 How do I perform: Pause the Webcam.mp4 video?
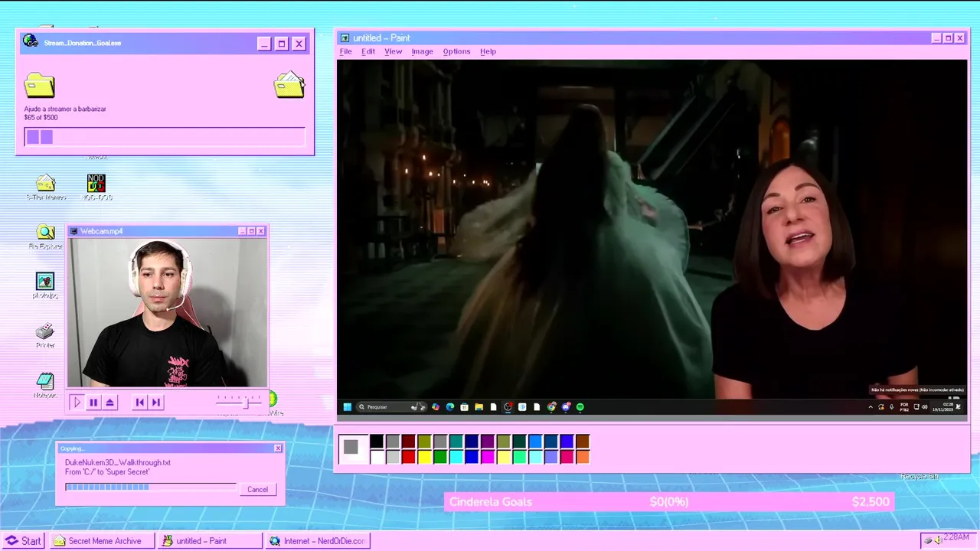(x=93, y=402)
